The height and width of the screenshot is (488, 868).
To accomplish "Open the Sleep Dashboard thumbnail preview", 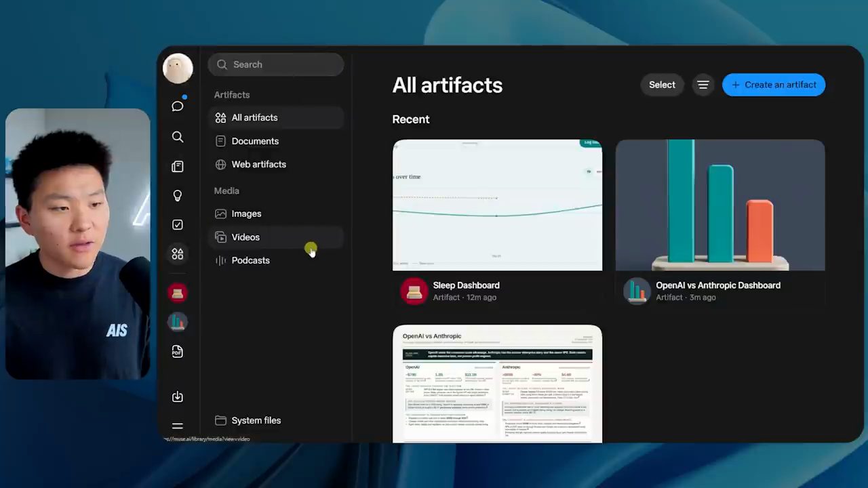I will 497,205.
